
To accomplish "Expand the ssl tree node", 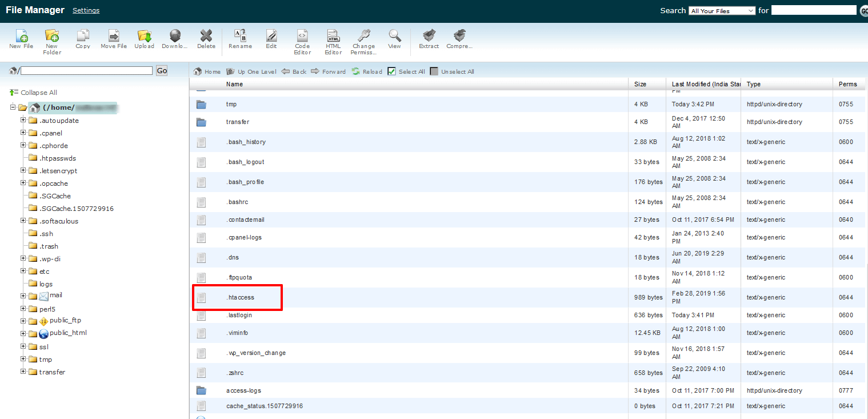I will (23, 346).
